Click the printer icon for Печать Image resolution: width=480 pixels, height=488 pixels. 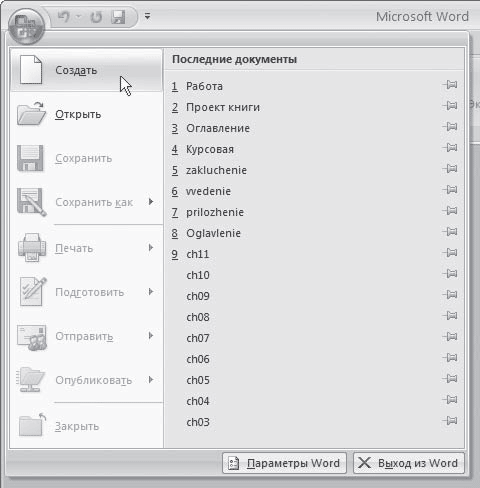(32, 247)
